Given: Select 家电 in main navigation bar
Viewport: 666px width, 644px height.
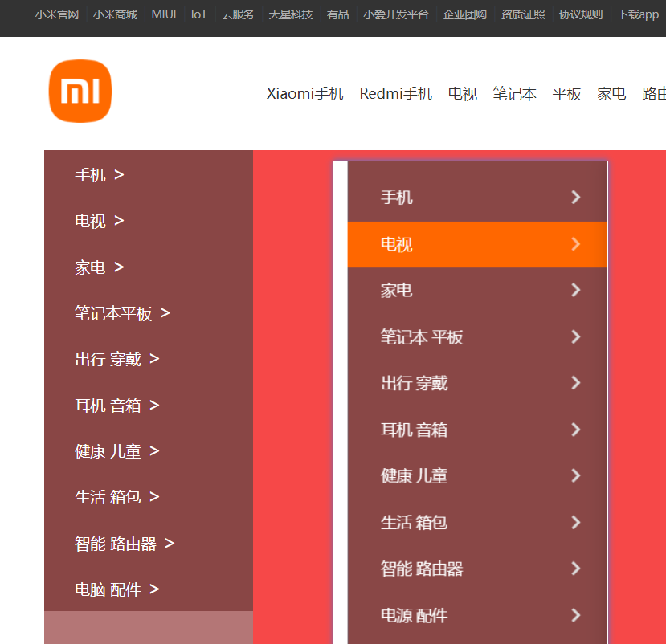Looking at the screenshot, I should point(611,94).
